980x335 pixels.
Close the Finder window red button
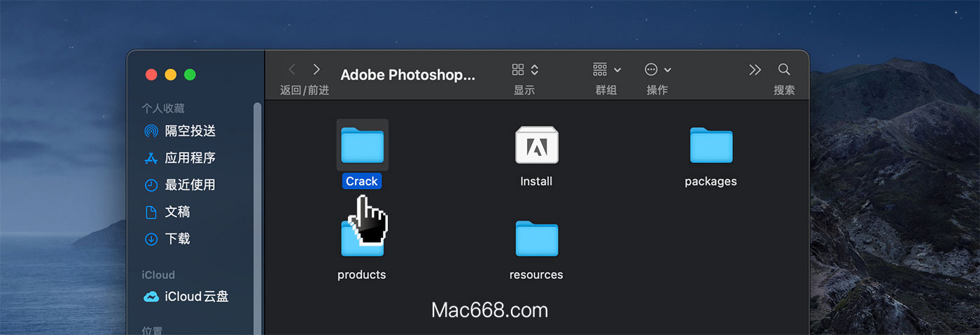click(x=150, y=74)
